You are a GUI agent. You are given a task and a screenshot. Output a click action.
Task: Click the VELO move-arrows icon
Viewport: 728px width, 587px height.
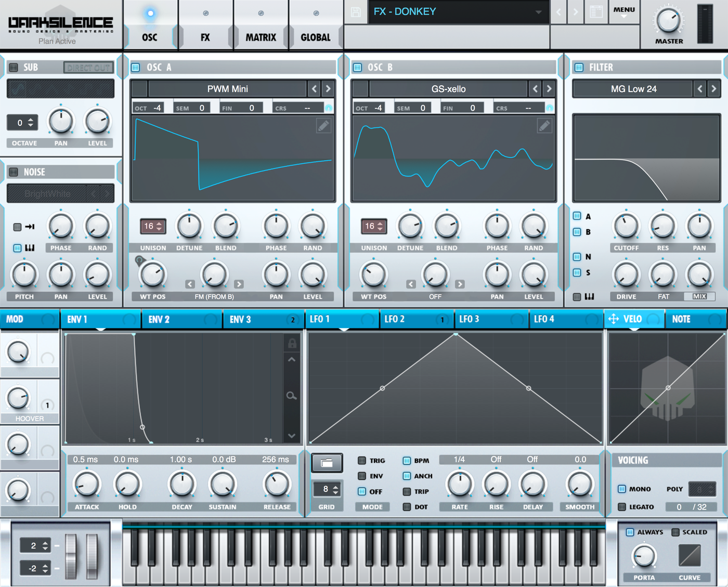pyautogui.click(x=614, y=319)
